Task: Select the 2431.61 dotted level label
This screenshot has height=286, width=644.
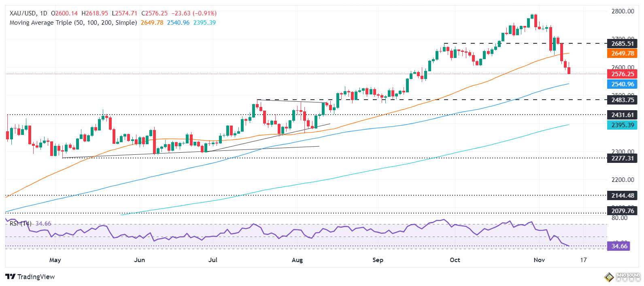Action: [x=622, y=115]
